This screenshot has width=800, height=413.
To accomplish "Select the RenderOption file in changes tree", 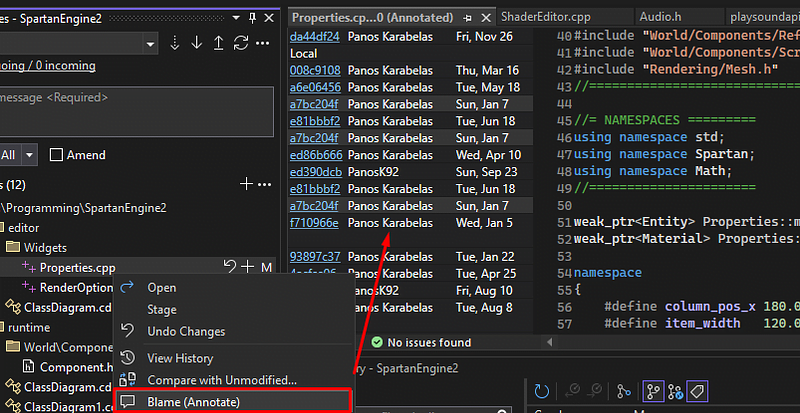I will pyautogui.click(x=77, y=287).
